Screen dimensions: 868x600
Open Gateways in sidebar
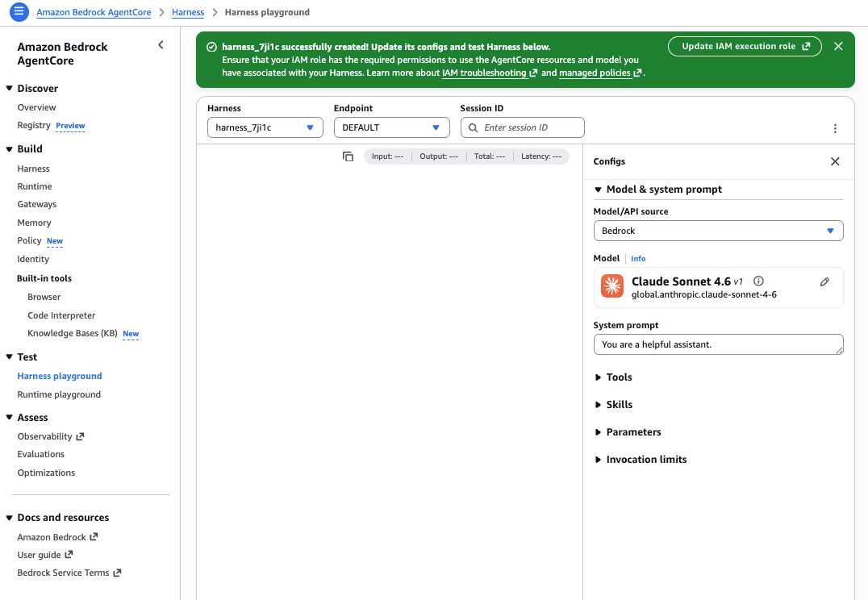coord(36,204)
